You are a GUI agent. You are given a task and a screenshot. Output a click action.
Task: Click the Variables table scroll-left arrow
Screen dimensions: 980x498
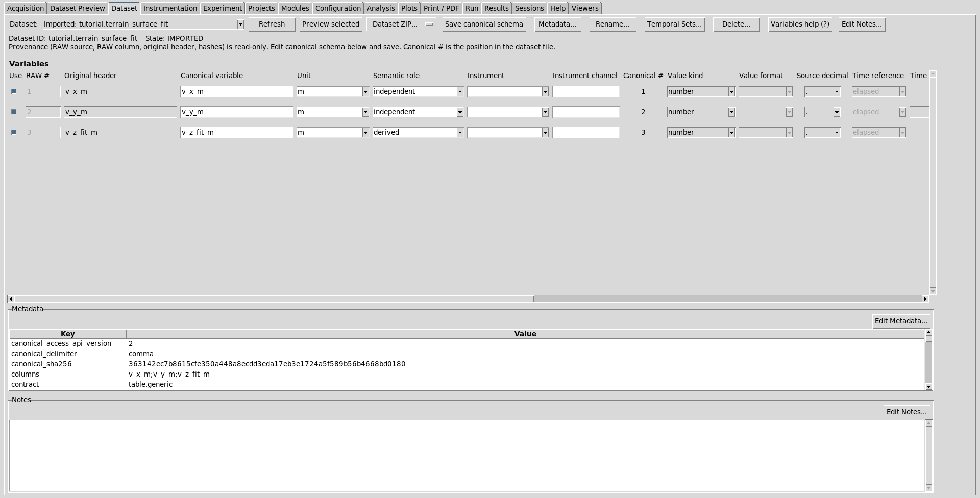coord(11,298)
